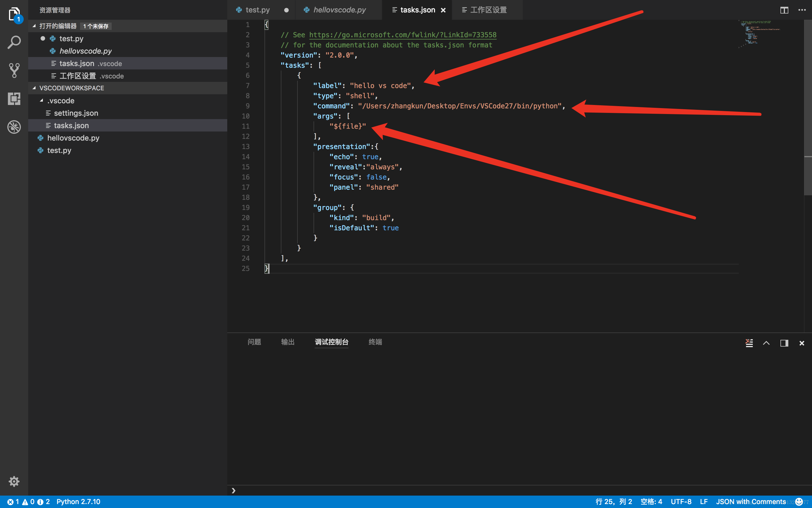Click line number 13 in the gutter

(x=246, y=146)
